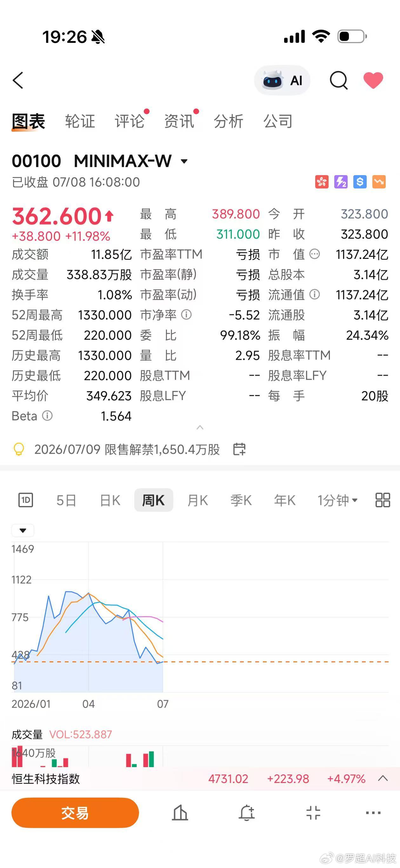Tap the price 362.600

[x=57, y=216]
